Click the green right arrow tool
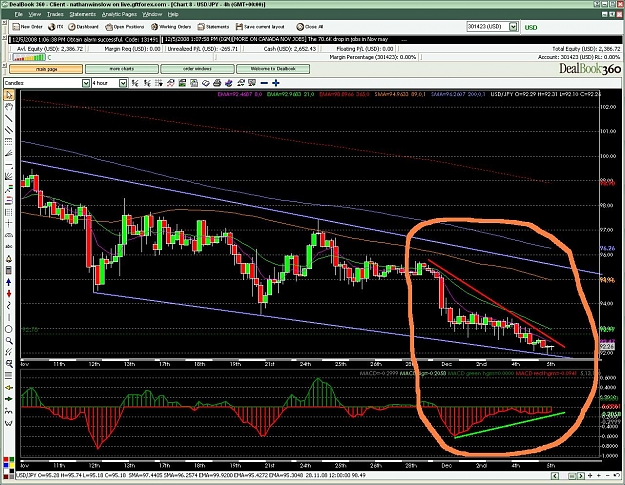This screenshot has height=485, width=625. pos(9,399)
